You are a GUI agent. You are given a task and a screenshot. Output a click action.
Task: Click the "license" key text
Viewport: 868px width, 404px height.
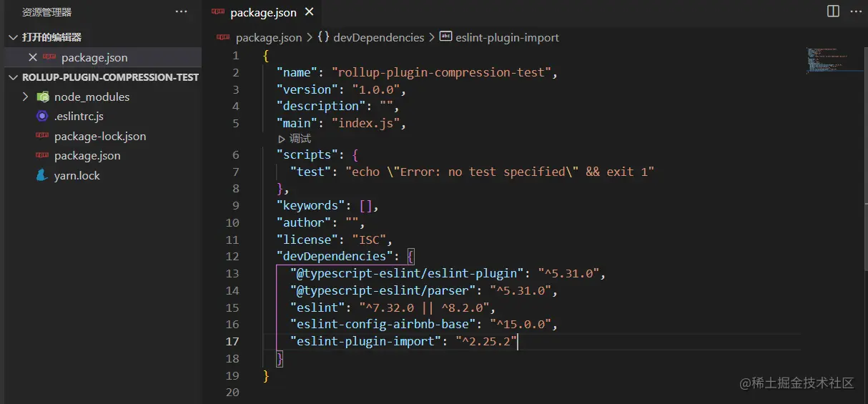click(307, 240)
